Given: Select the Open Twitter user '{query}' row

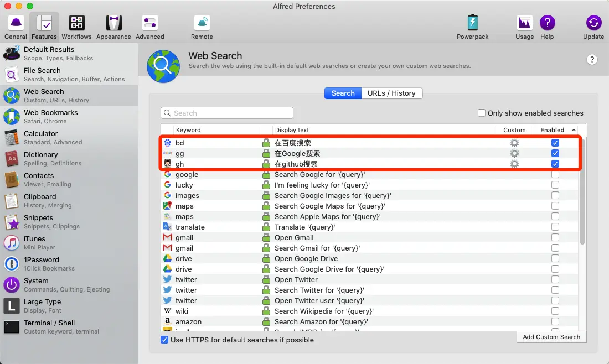Looking at the screenshot, I should pos(369,300).
